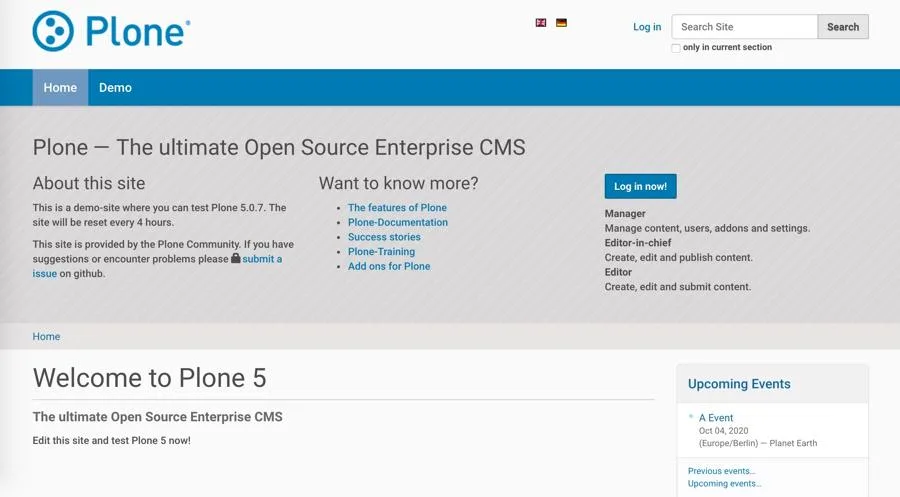Screen dimensions: 900x497
Task: Click the lock icon before submit an issue
Action: coord(235,258)
